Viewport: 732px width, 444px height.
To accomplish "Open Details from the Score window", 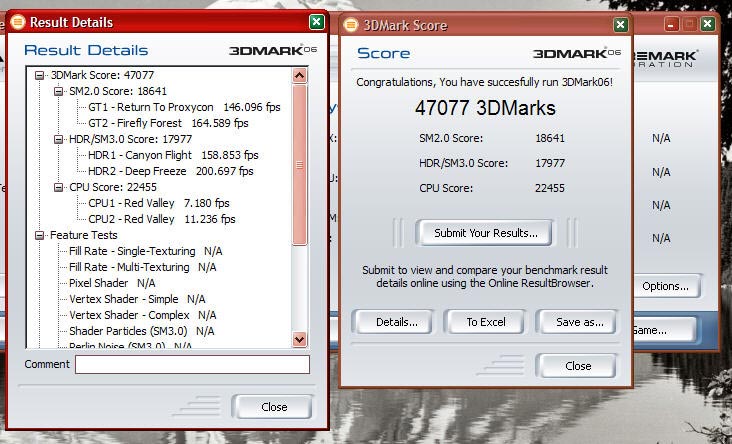I will coord(396,322).
